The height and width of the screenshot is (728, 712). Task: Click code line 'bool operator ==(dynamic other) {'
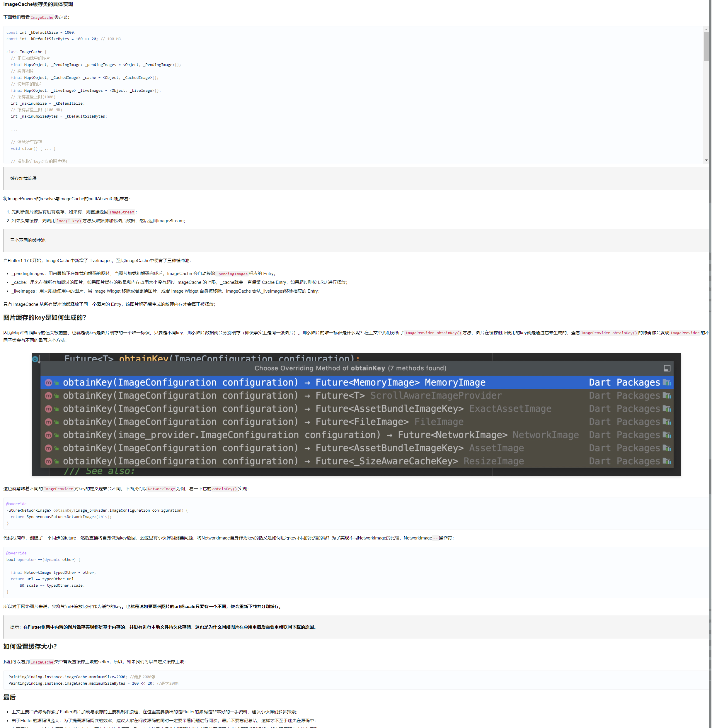tap(43, 560)
